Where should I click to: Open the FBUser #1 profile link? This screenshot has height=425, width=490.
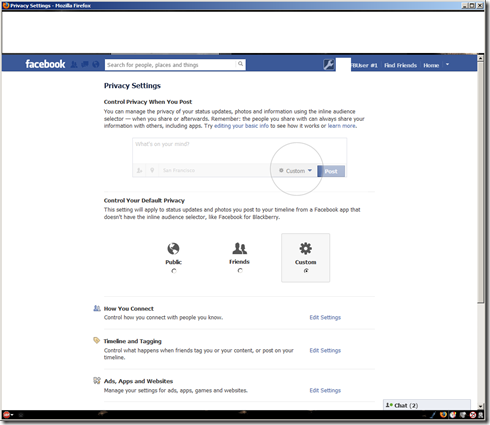pyautogui.click(x=364, y=65)
